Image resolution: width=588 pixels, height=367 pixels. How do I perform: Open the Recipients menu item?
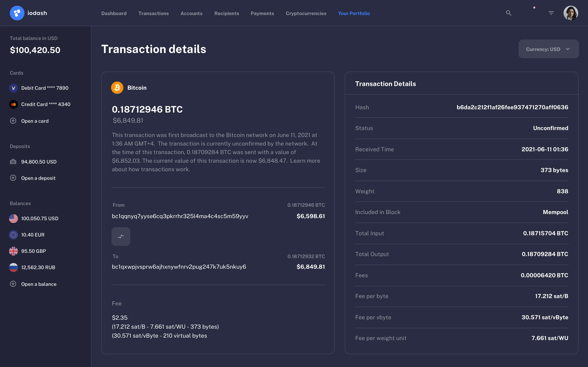pyautogui.click(x=226, y=13)
